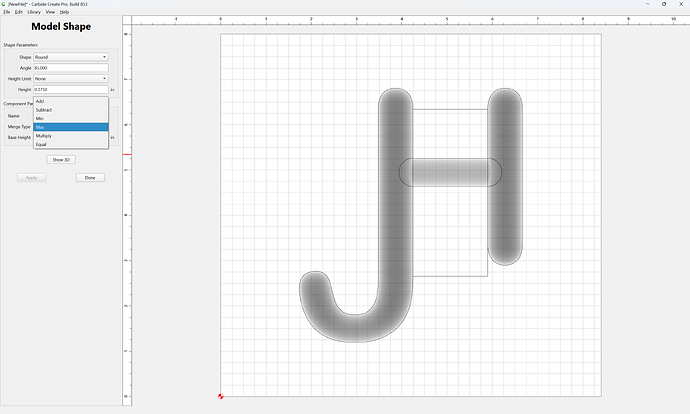Open the Height Limit dropdown
690x414 pixels.
pos(71,79)
